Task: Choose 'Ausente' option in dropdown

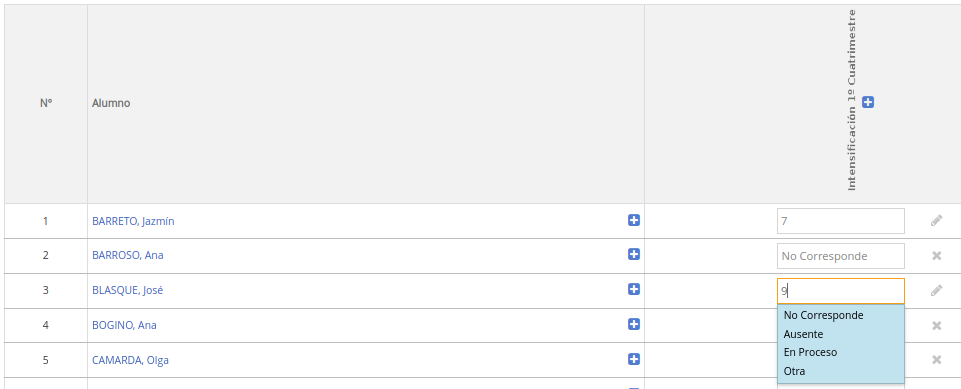Action: coord(803,334)
